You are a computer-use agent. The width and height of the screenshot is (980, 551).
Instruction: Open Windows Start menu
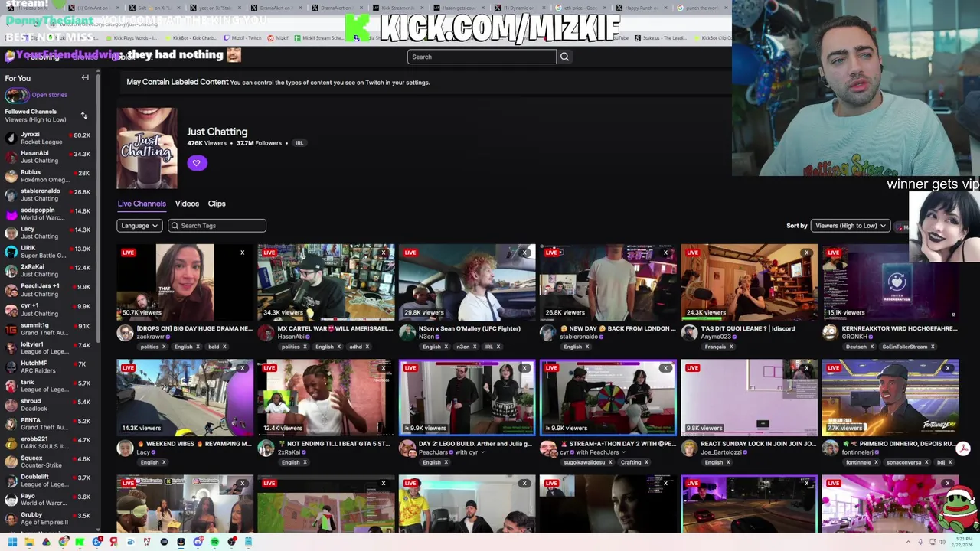(x=12, y=542)
